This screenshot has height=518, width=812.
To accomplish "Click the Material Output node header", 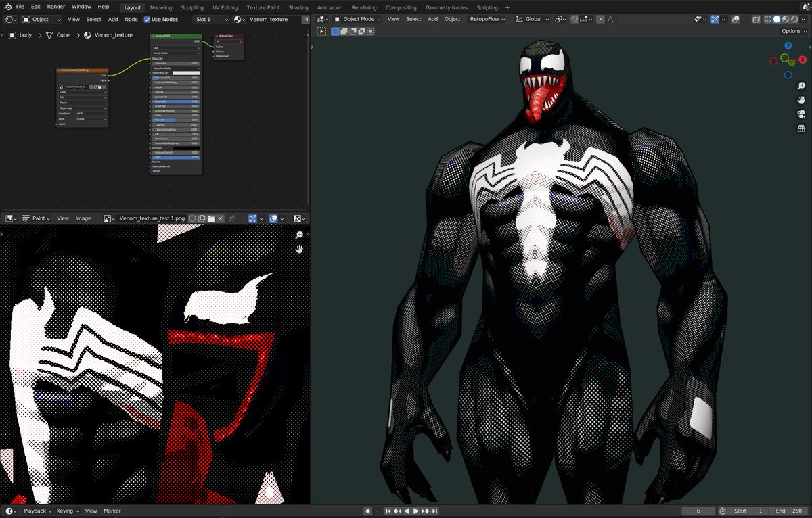I will [228, 37].
